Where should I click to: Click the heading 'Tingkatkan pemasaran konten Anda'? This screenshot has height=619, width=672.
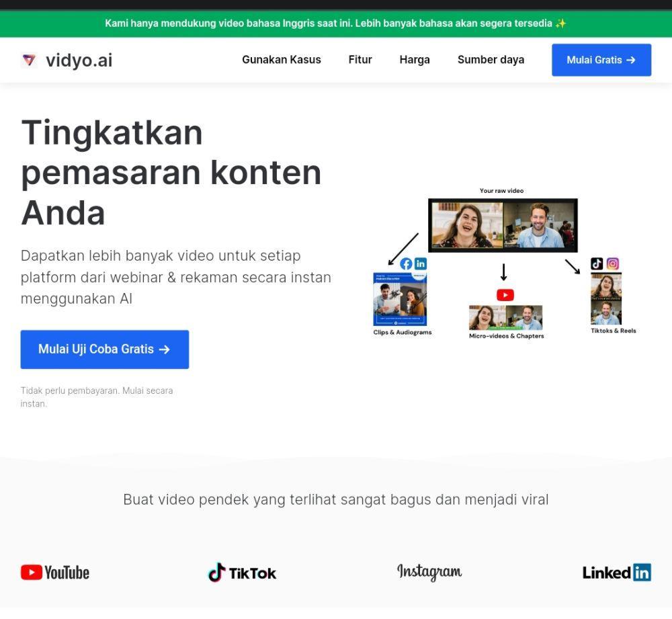171,172
